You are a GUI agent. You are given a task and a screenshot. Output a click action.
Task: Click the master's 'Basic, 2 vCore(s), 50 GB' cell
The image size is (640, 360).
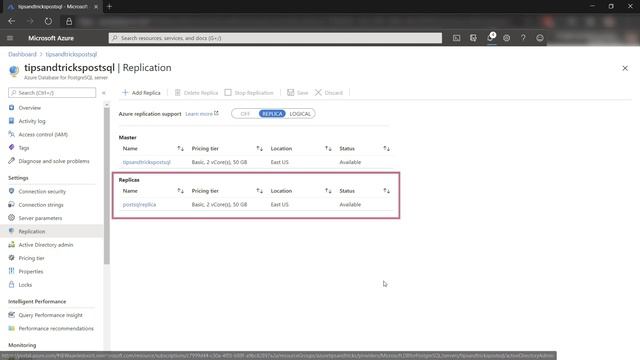coord(219,162)
